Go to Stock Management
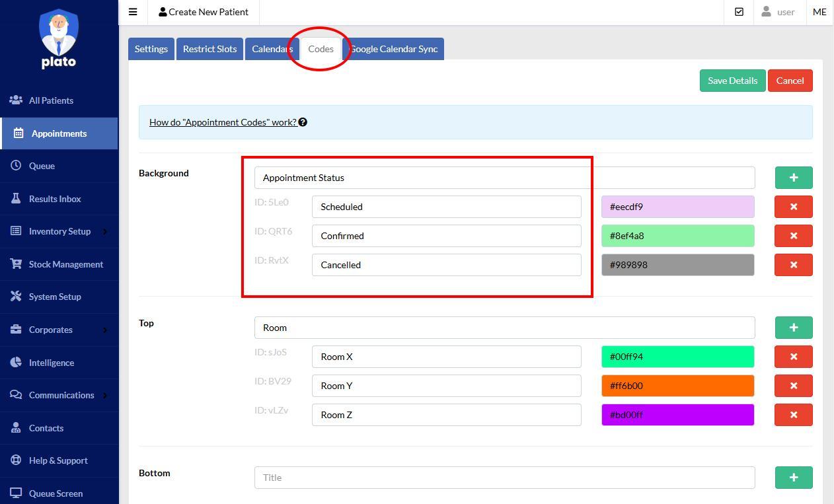The width and height of the screenshot is (834, 504). 65,264
